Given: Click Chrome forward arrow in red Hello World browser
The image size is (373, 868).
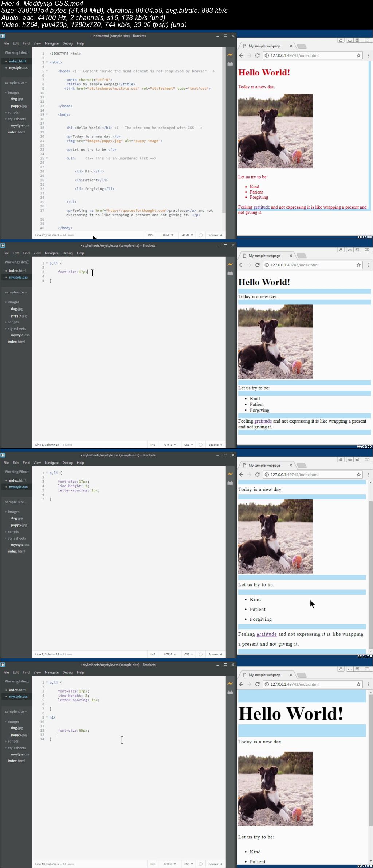Looking at the screenshot, I should coord(249,55).
